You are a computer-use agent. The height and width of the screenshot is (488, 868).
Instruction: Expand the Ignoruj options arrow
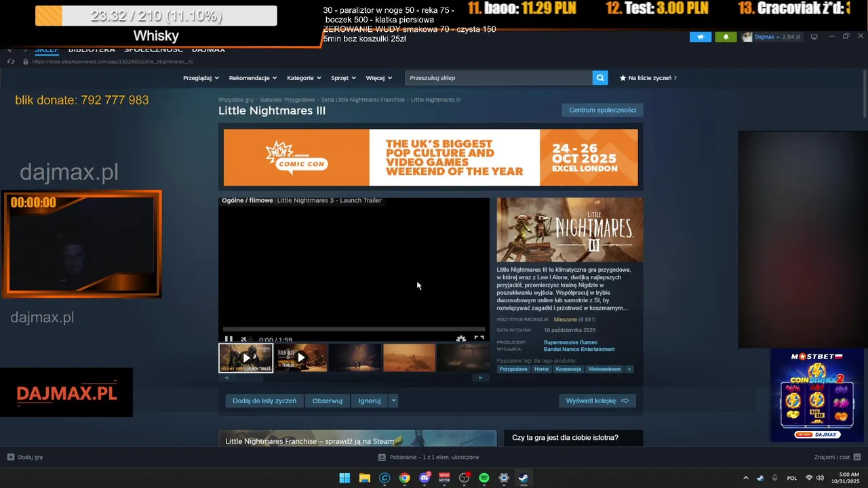[x=393, y=401]
